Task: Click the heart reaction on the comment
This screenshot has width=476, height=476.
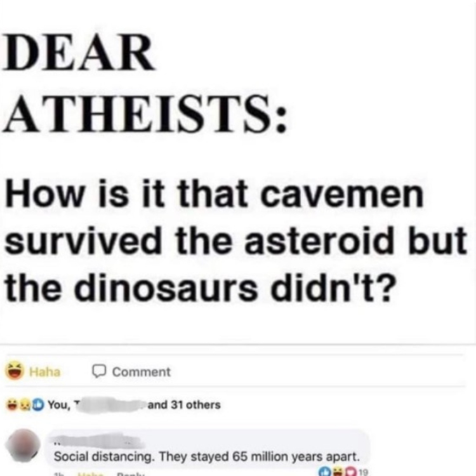Action: pos(350,472)
